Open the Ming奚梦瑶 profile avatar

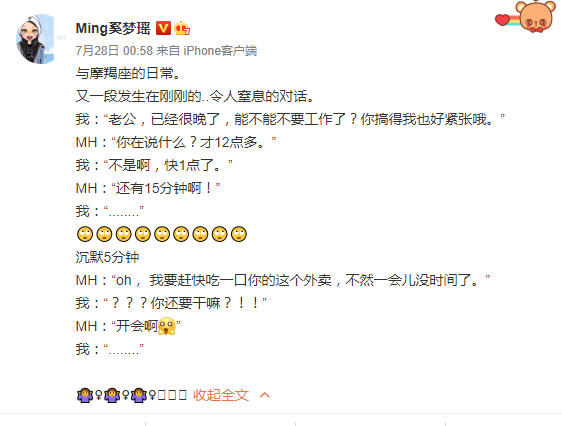[37, 39]
